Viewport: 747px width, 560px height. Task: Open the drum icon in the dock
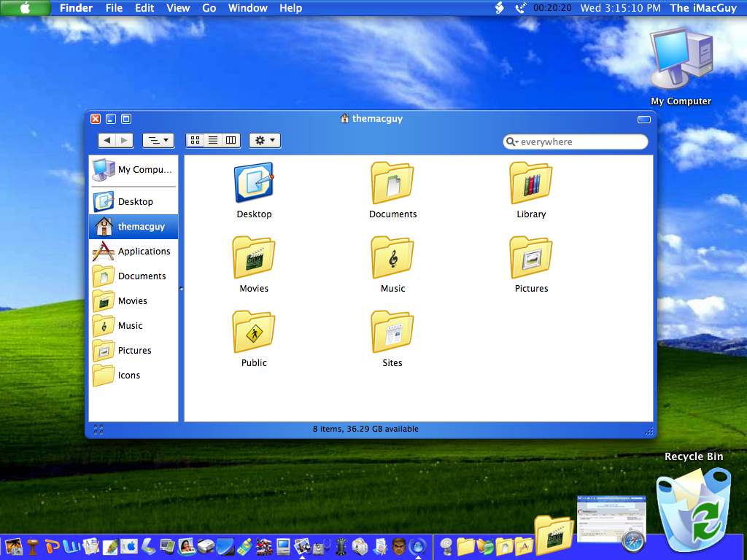pyautogui.click(x=32, y=546)
